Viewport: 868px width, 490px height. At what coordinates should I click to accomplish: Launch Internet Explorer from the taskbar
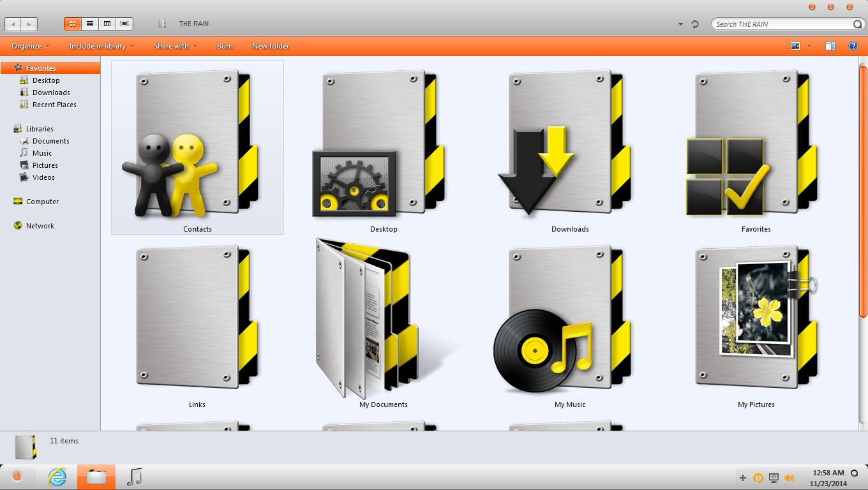click(x=57, y=477)
